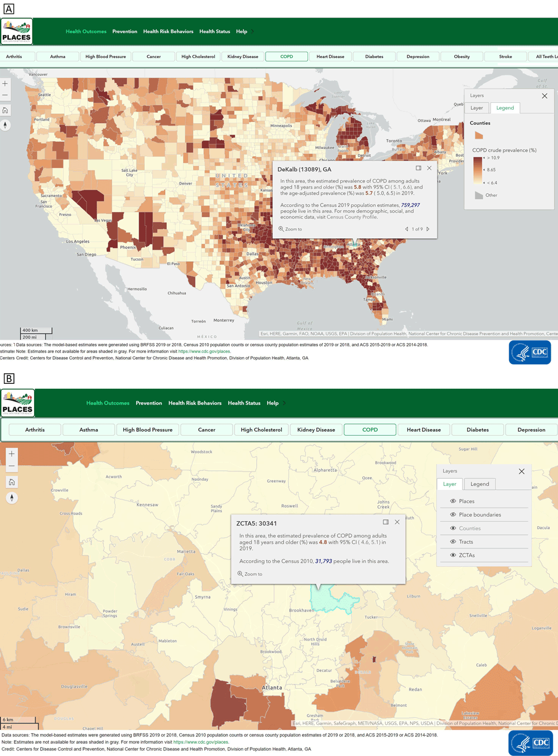558x756 pixels.
Task: Toggle the ZCTAs layer eye icon
Action: (x=453, y=555)
